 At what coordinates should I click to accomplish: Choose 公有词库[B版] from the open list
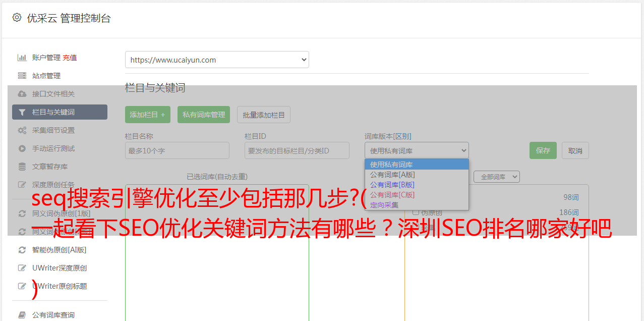click(x=417, y=185)
